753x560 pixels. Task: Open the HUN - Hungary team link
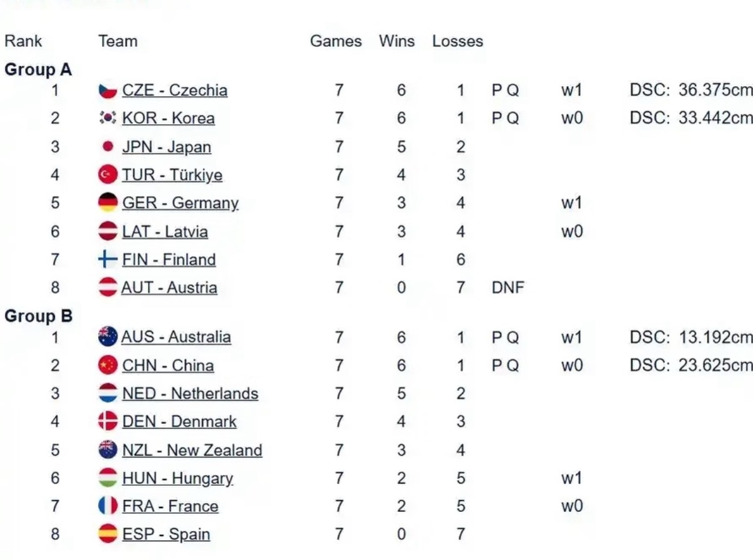point(177,478)
